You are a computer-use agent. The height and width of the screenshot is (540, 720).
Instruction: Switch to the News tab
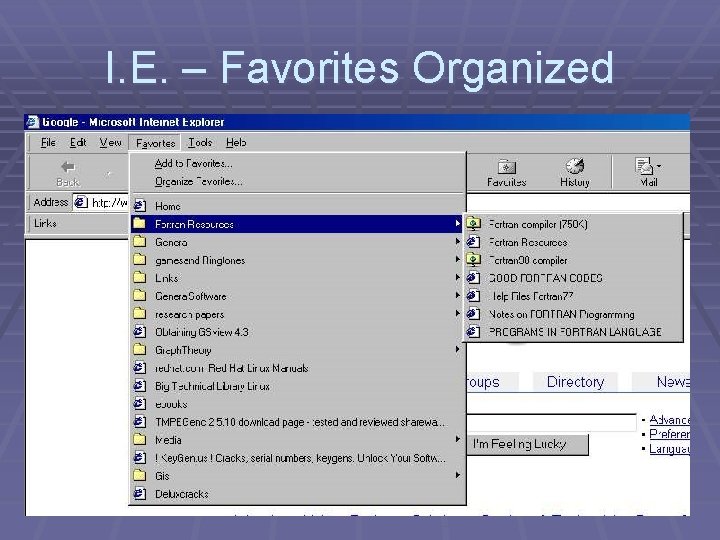tap(661, 382)
